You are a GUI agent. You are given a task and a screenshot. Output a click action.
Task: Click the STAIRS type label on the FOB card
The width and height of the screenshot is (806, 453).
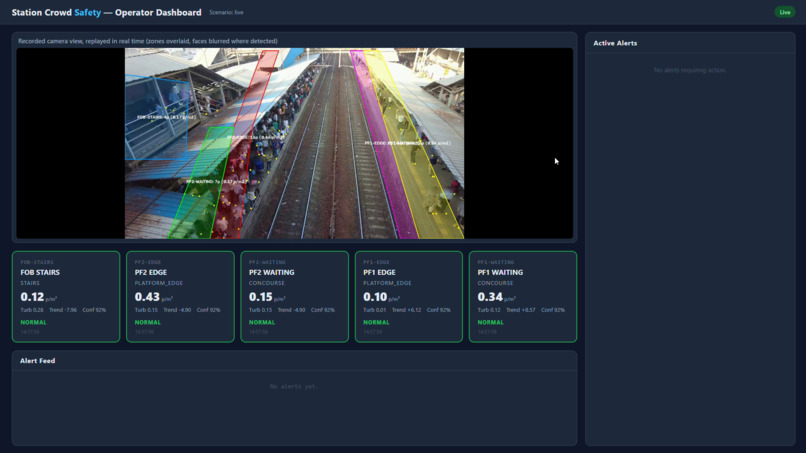point(30,283)
